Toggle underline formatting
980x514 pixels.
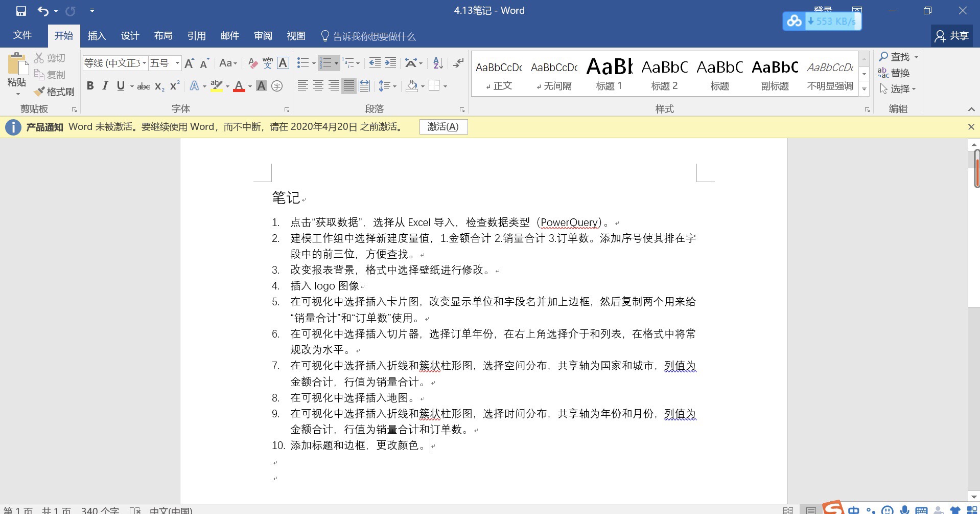tap(121, 86)
